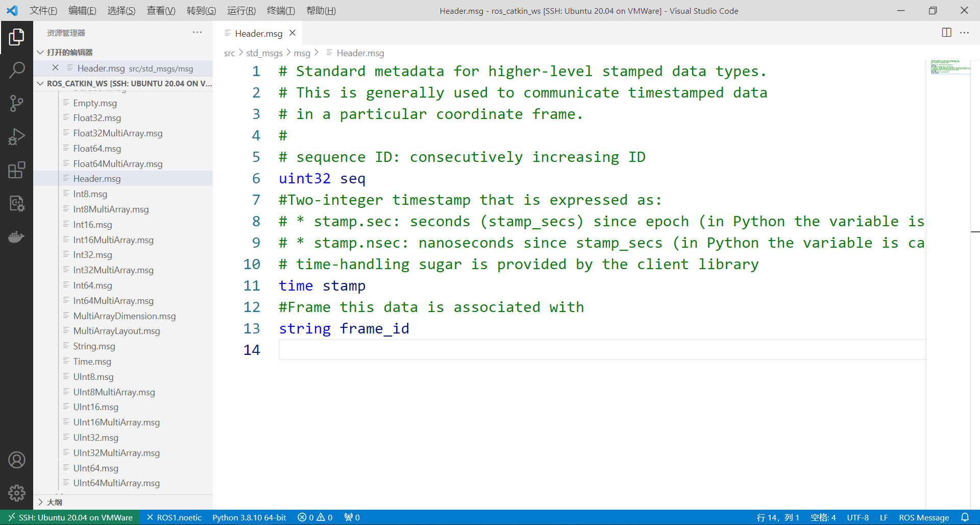The height and width of the screenshot is (525, 980).
Task: Change the indentation spaces setting in status bar
Action: (823, 517)
